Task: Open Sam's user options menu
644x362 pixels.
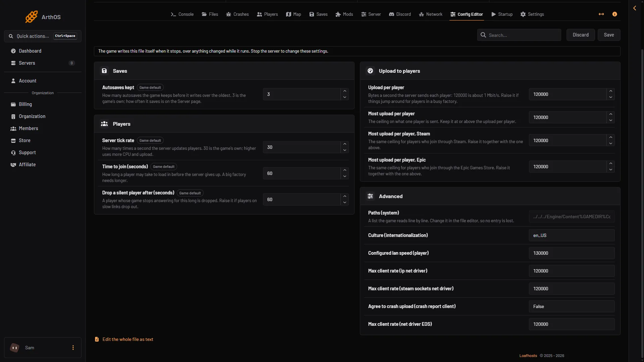Action: click(x=73, y=348)
